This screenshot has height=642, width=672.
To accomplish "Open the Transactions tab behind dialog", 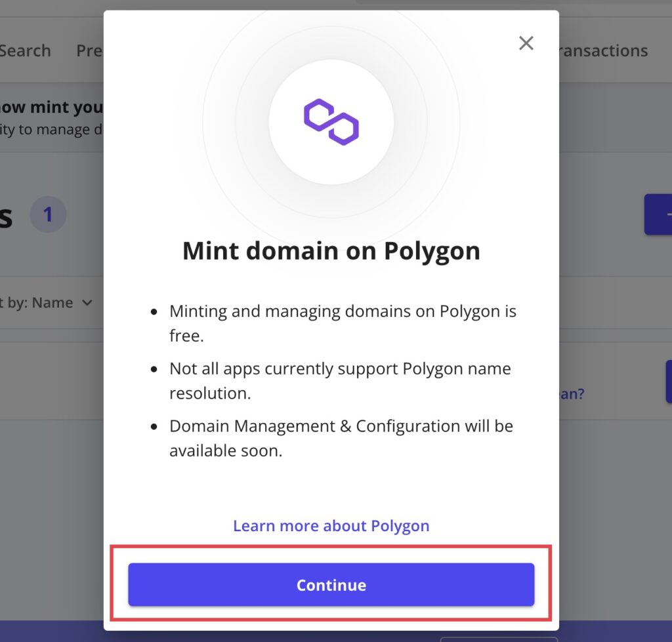I will pos(604,50).
